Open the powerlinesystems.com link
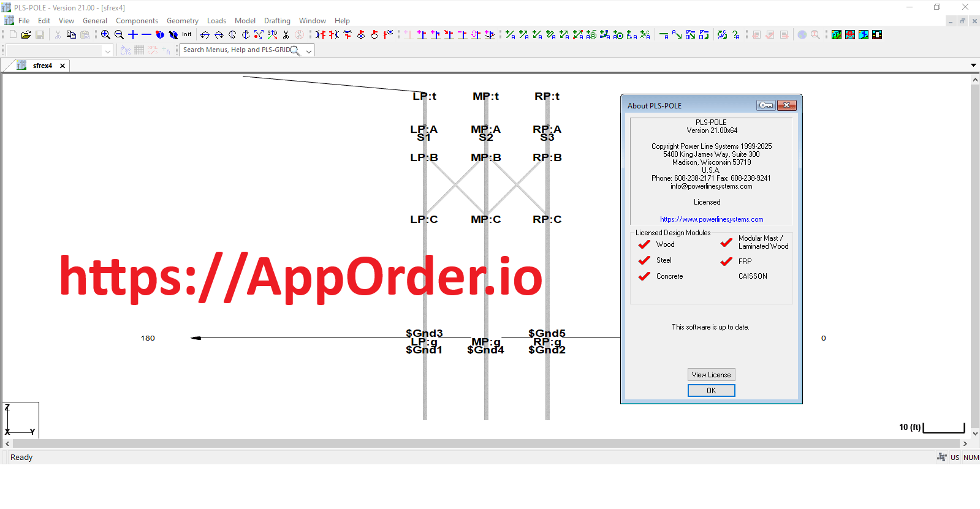The width and height of the screenshot is (980, 509). point(712,219)
